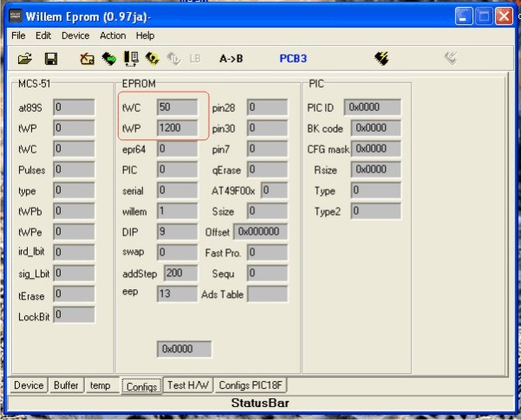
Task: Switch to the temp tab
Action: tap(100, 385)
